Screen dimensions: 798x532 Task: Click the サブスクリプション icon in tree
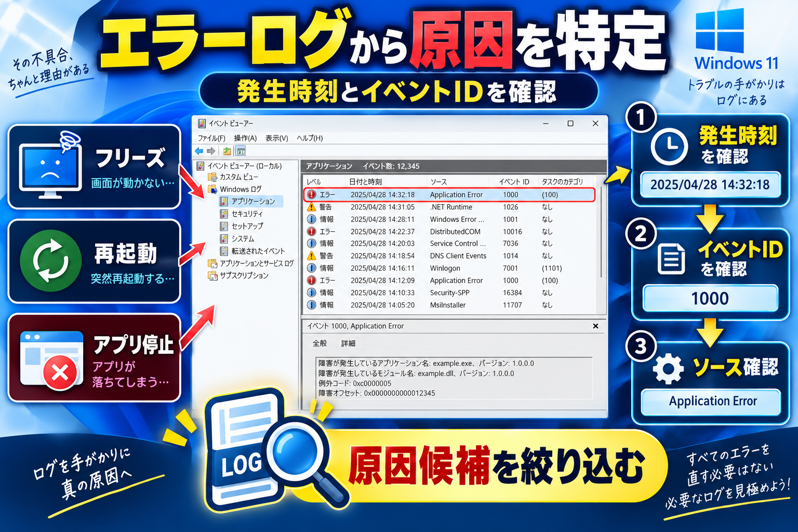point(212,275)
